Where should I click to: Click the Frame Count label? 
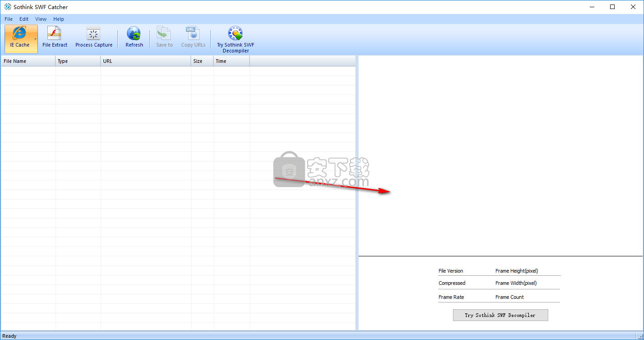tap(509, 297)
